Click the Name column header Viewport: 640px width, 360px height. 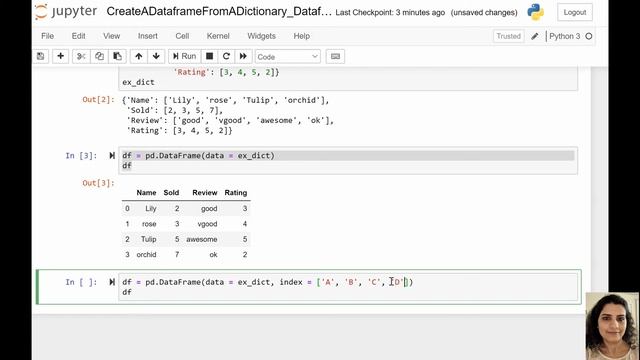coord(146,193)
